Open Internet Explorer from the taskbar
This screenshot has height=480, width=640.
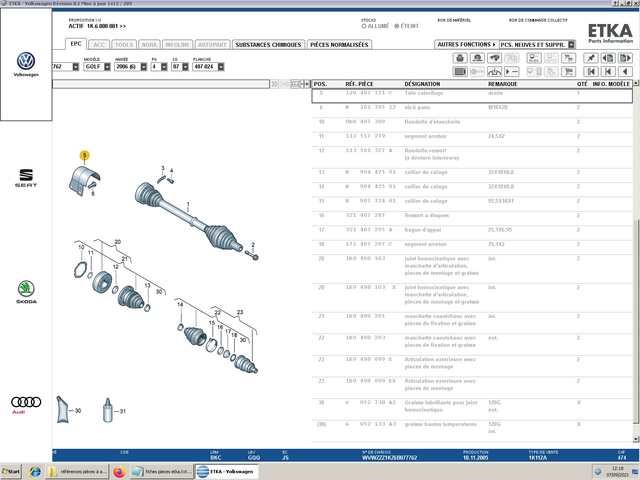pyautogui.click(x=35, y=471)
